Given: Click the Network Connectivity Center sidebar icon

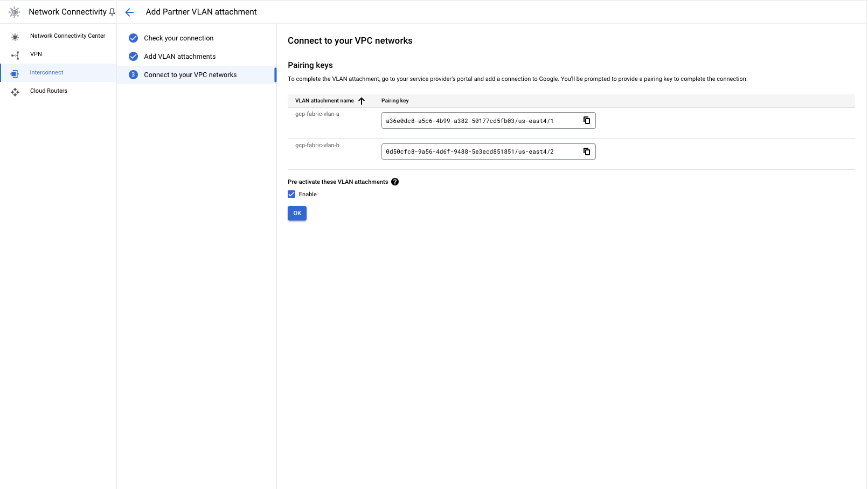Looking at the screenshot, I should point(15,37).
